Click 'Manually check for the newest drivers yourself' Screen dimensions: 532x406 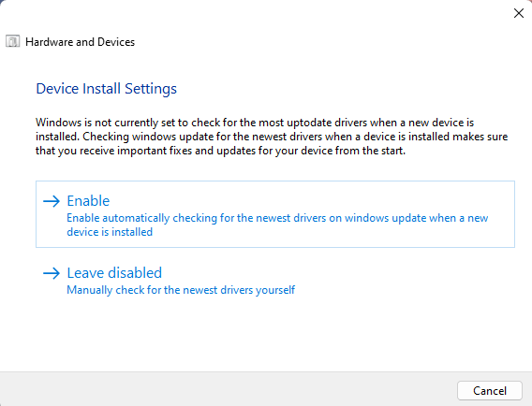tap(181, 290)
